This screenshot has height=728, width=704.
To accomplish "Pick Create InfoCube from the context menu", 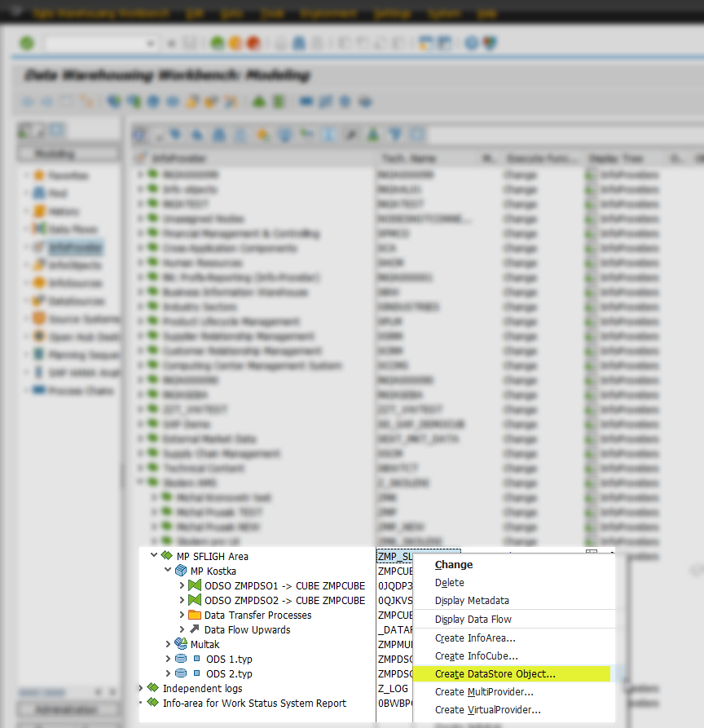I will 476,656.
